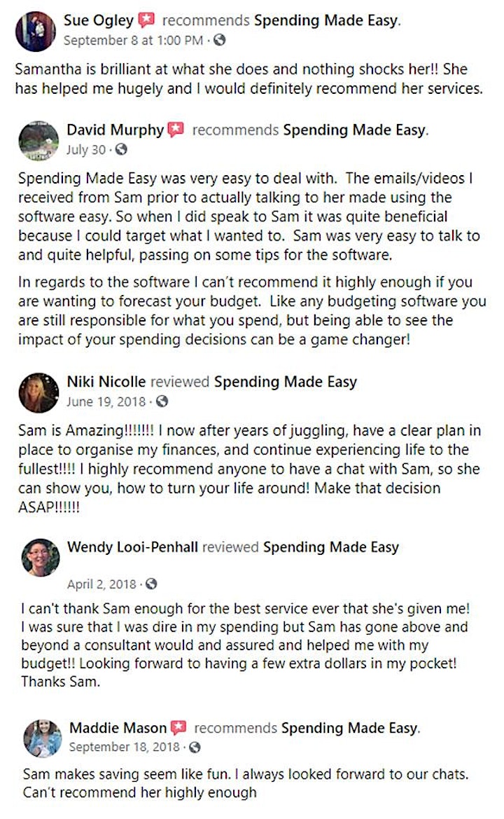Image resolution: width=504 pixels, height=819 pixels.
Task: Open David Murphy's profile picture
Action: click(x=38, y=141)
